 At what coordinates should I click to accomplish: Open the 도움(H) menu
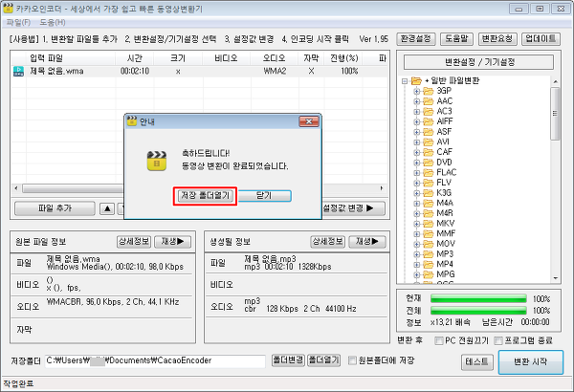(x=53, y=22)
